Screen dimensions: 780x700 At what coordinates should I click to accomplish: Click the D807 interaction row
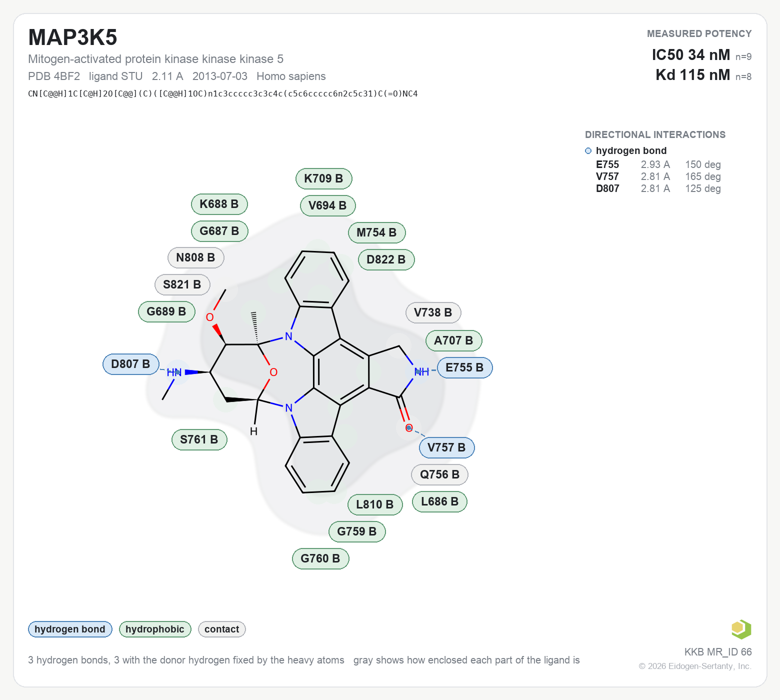point(658,188)
